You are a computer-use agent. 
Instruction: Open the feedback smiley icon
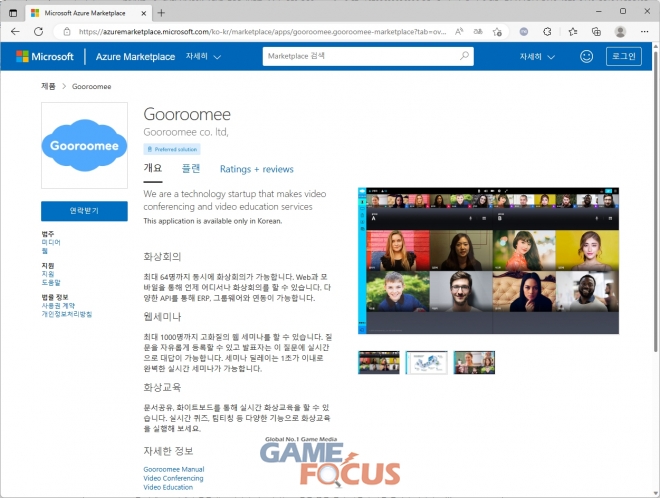tap(586, 56)
